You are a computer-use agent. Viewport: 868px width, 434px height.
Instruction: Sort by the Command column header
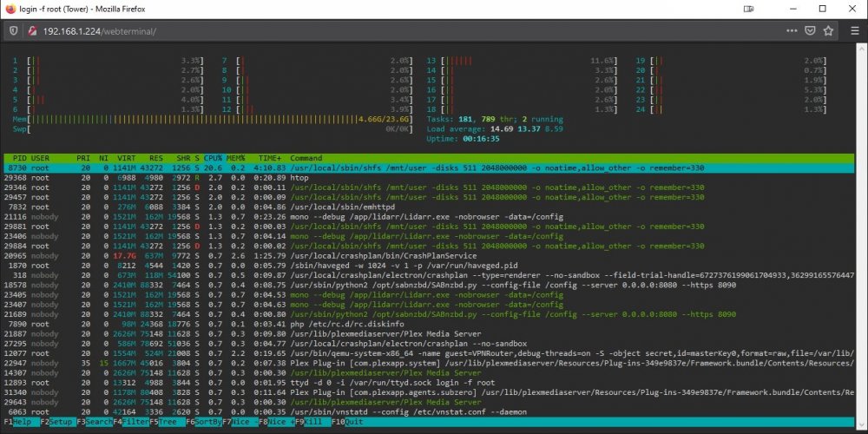pyautogui.click(x=306, y=158)
